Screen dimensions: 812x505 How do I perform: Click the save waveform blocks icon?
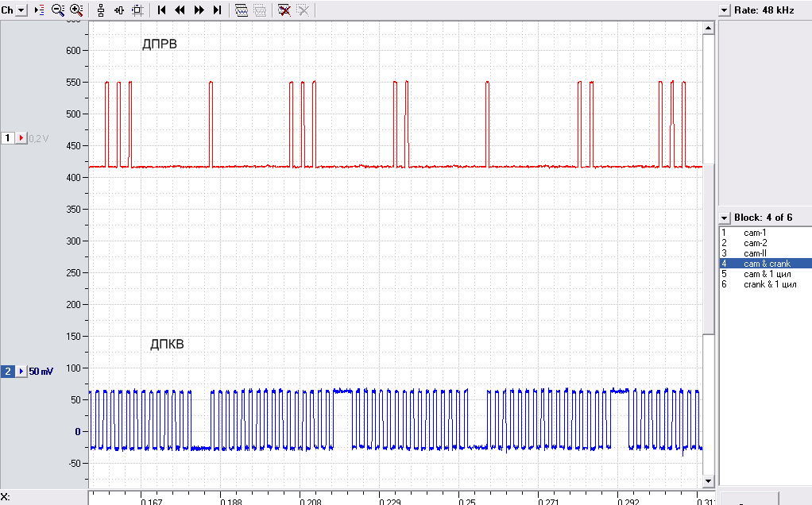[x=242, y=10]
